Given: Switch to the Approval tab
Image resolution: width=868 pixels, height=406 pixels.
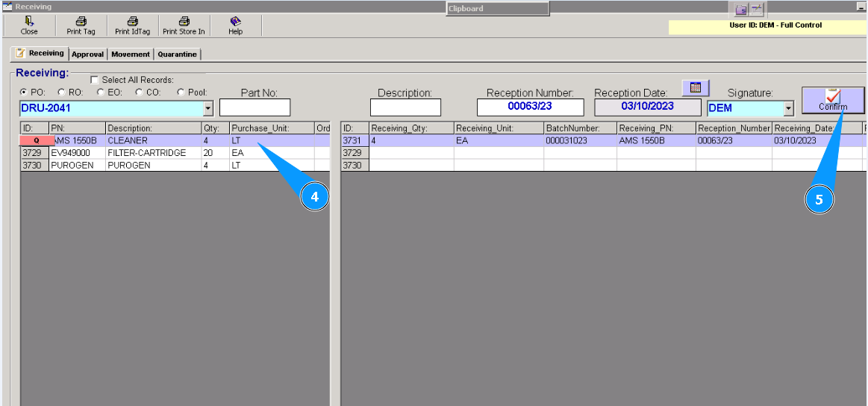Looking at the screenshot, I should tap(87, 54).
